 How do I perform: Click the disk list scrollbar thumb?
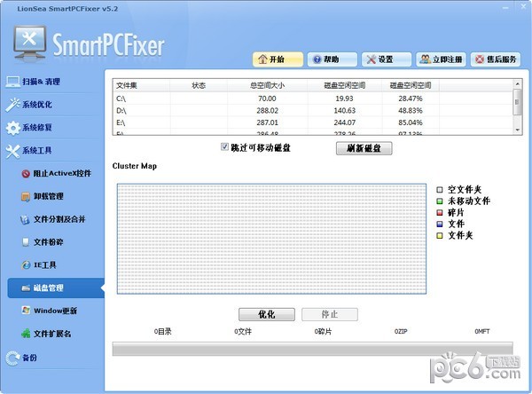pos(518,102)
